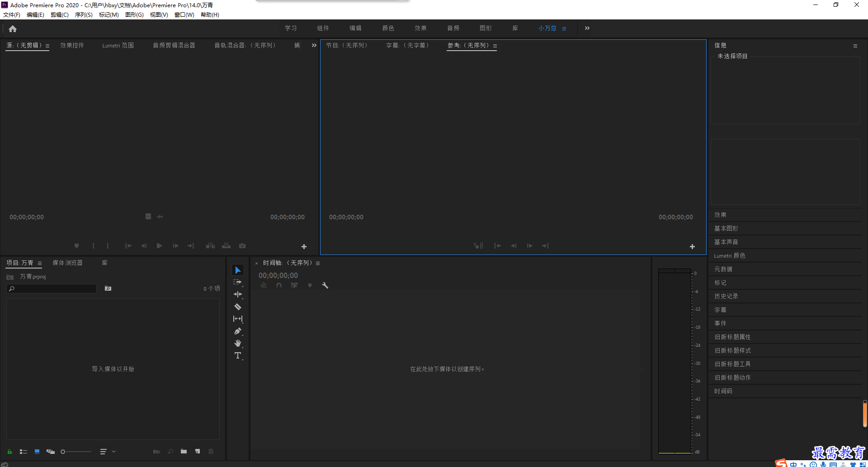Viewport: 868px width, 467px height.
Task: Click the search-bin camera folder icon
Action: tap(108, 288)
